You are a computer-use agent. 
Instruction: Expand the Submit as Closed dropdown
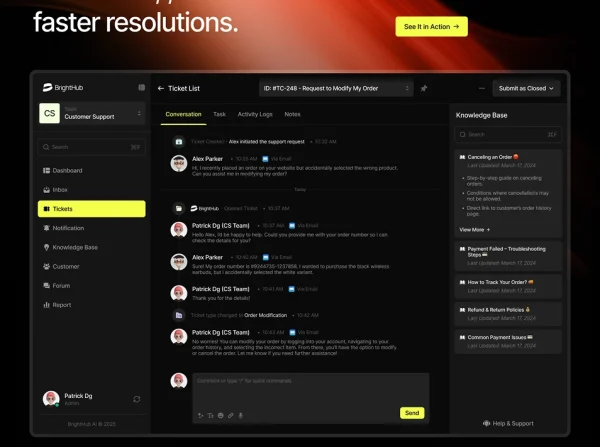(x=526, y=88)
